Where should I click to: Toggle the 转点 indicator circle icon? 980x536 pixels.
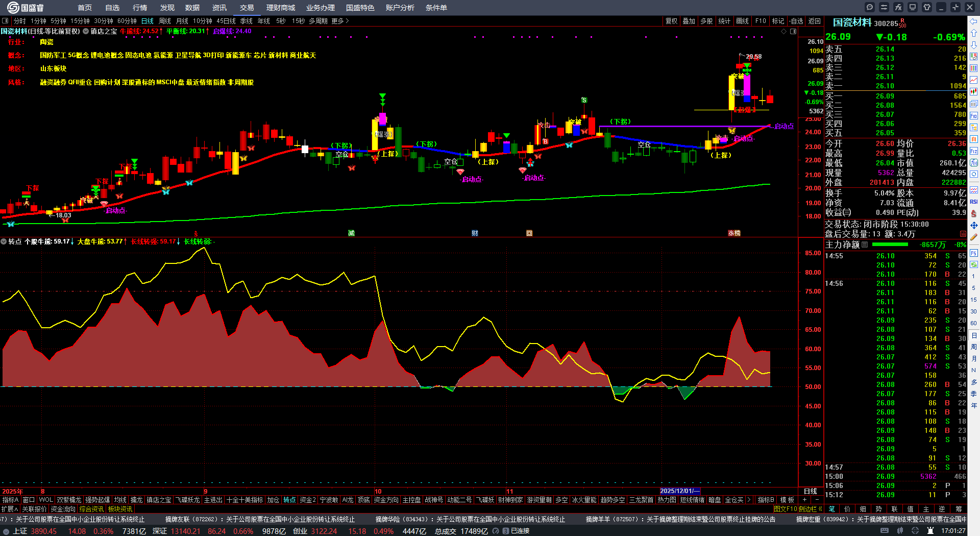[x=4, y=241]
